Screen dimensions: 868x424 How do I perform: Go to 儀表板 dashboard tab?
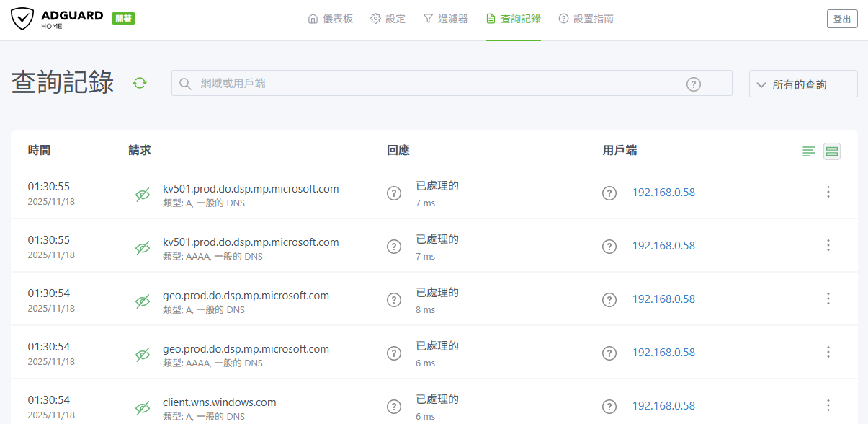(x=330, y=19)
